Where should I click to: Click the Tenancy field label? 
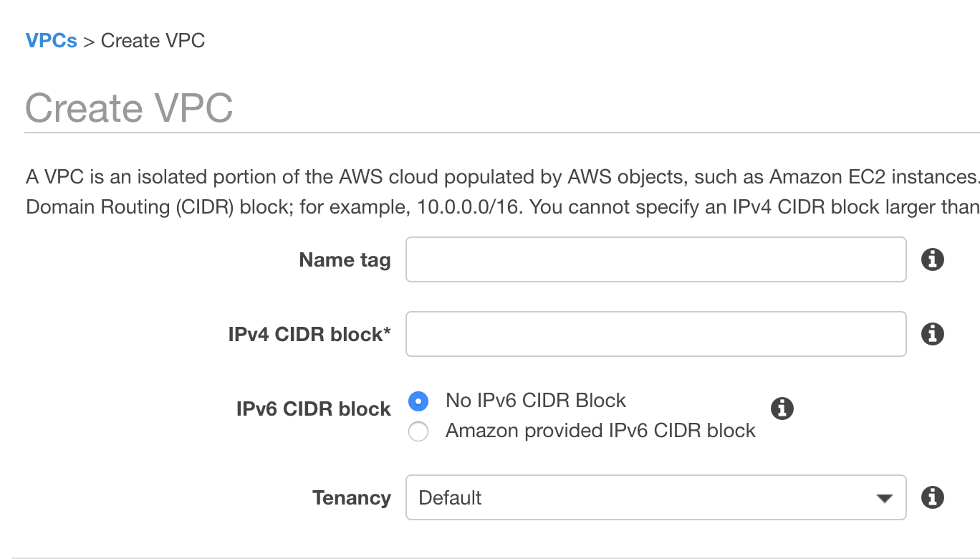tap(352, 497)
